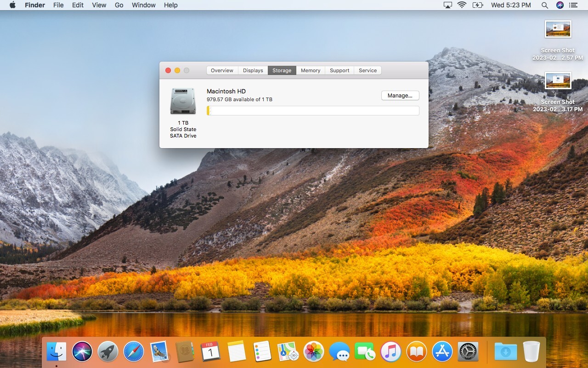Open the Apple menu

[x=12, y=5]
